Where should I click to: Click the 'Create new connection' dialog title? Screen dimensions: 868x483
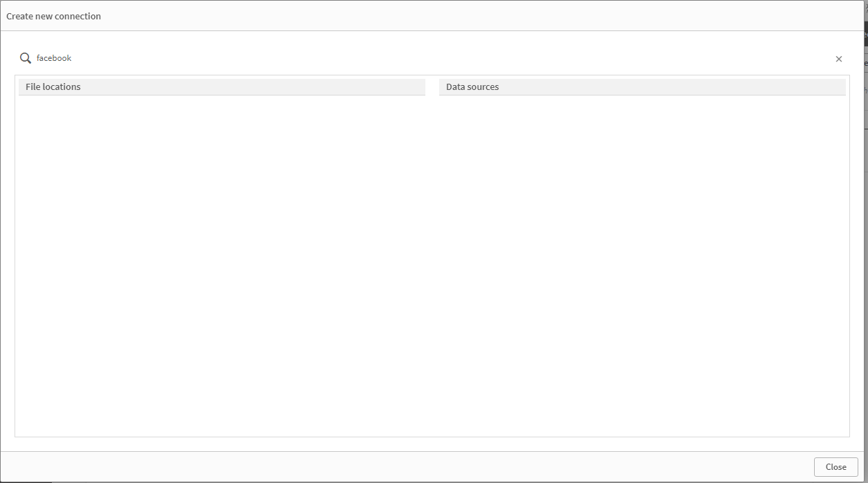[54, 16]
